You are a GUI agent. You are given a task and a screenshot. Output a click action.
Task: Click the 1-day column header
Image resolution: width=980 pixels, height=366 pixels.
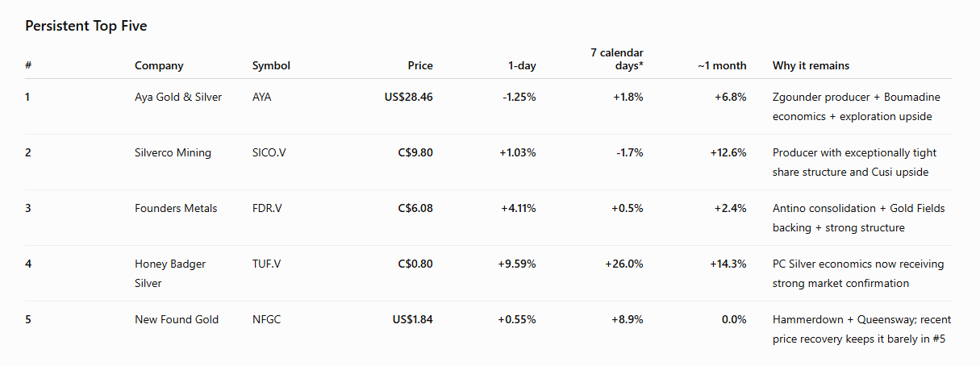click(522, 66)
